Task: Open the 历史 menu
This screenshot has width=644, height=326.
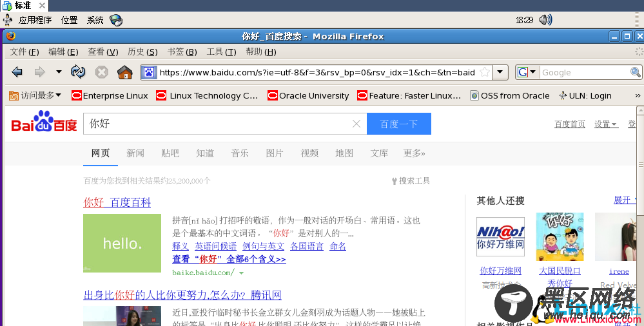Action: coord(142,52)
